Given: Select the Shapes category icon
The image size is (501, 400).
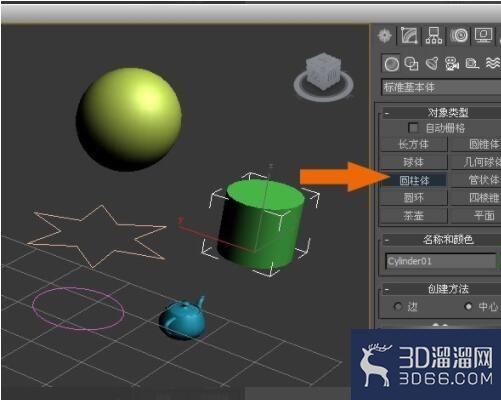Looking at the screenshot, I should (x=411, y=64).
